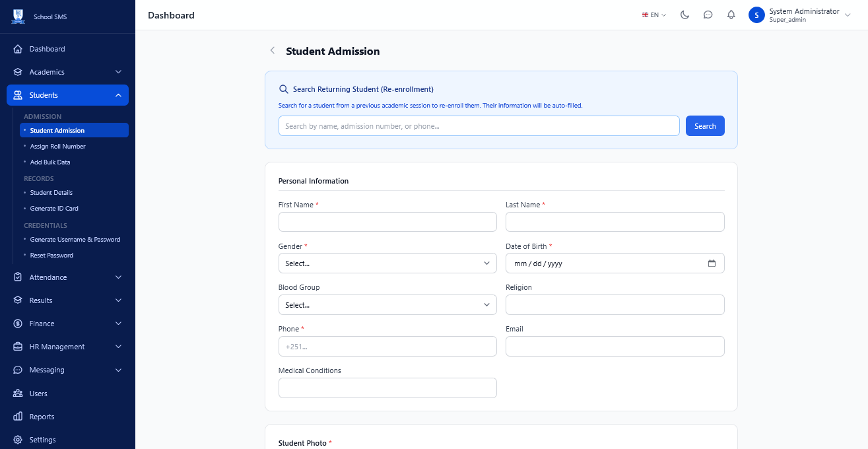Screen dimensions: 868x449
Task: Click the First Name input field
Action: [x=387, y=222]
